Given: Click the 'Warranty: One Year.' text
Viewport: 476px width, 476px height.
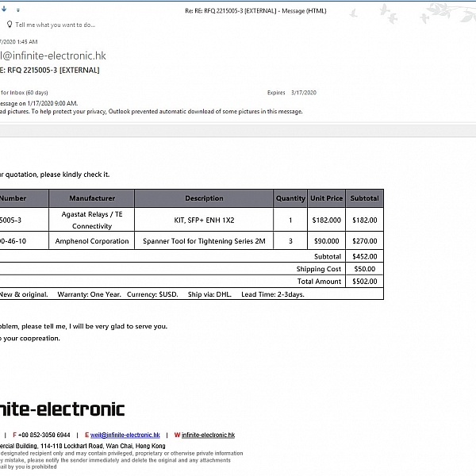Looking at the screenshot, I should coord(89,294).
